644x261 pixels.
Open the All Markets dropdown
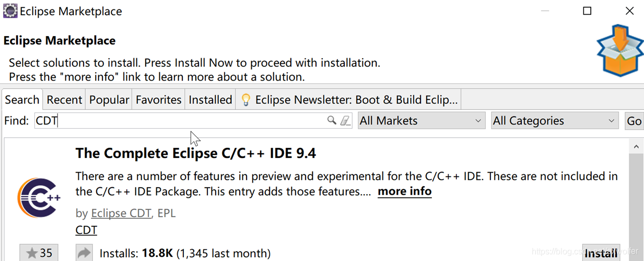tap(421, 121)
